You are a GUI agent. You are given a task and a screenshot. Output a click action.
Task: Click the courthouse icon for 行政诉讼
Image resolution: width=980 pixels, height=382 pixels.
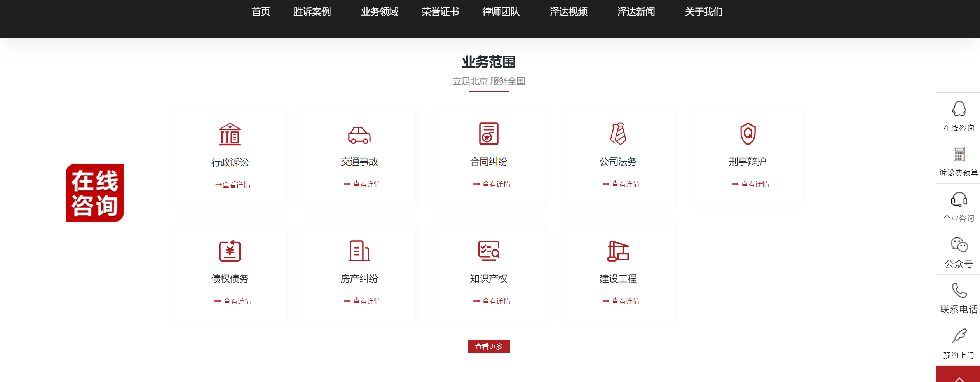pos(230,134)
